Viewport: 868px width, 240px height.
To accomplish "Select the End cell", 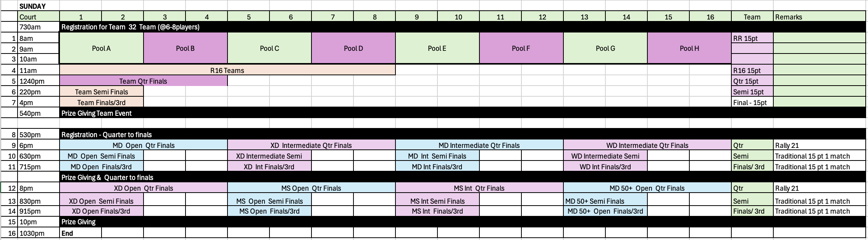I will pos(81,233).
